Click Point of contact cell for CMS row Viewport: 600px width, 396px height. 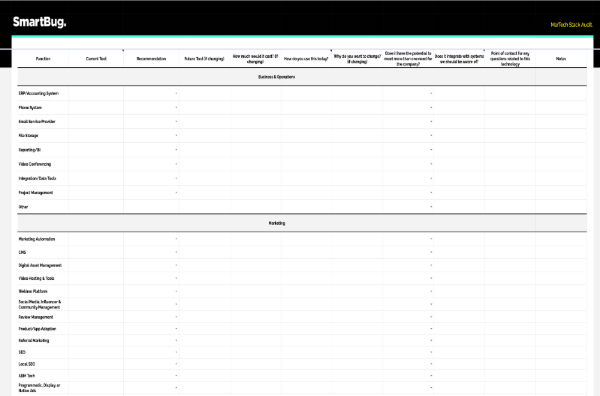[510, 252]
